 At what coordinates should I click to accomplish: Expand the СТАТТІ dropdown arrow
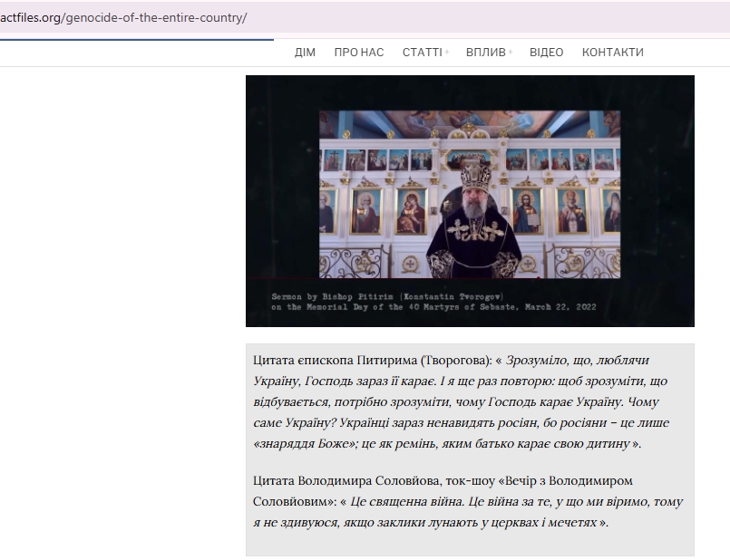pos(447,53)
